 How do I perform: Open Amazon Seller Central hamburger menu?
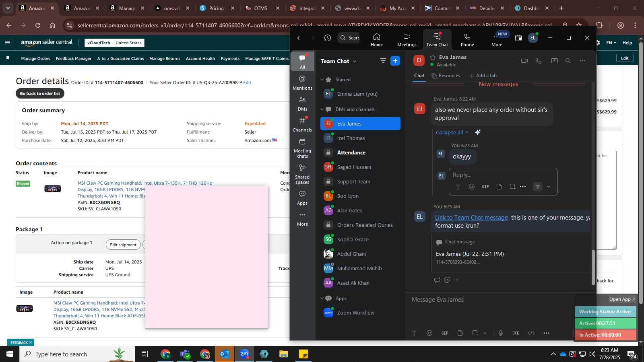pos(8,43)
